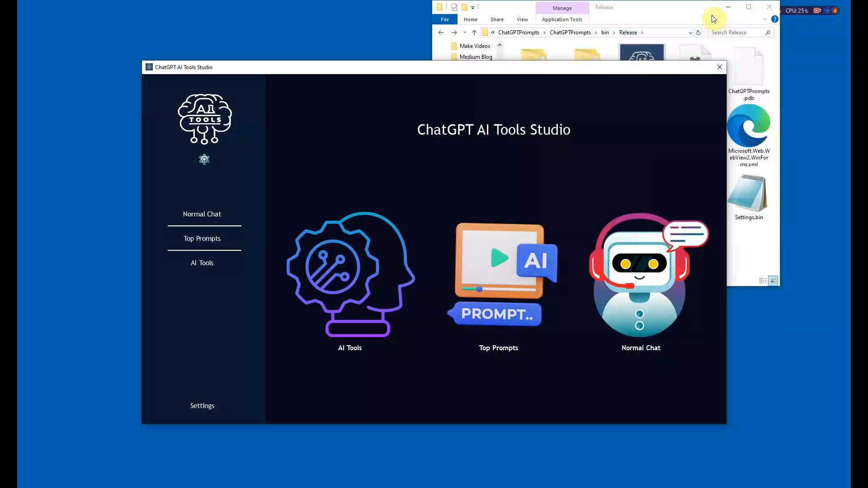Switch to details view in status bar
Screen dimensions: 868x488
tap(763, 281)
